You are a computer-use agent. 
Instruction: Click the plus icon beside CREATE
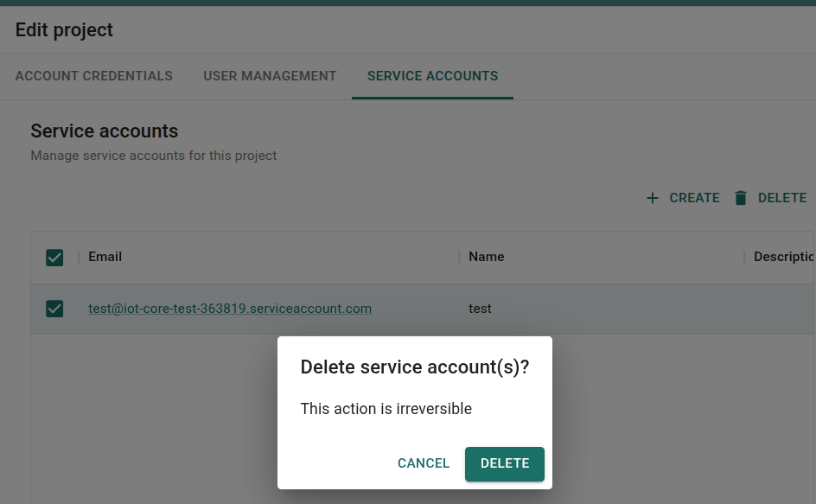pyautogui.click(x=653, y=198)
